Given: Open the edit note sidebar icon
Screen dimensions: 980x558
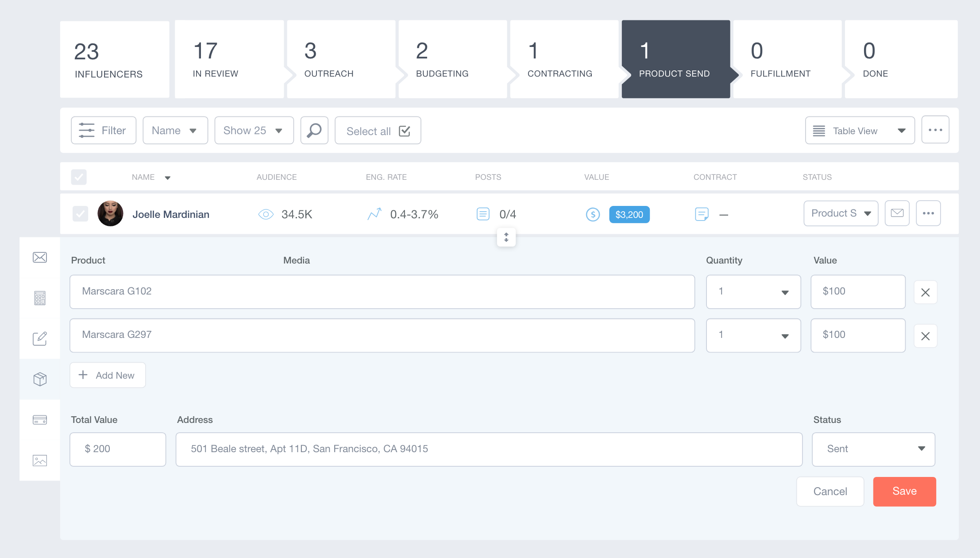Looking at the screenshot, I should coord(40,338).
